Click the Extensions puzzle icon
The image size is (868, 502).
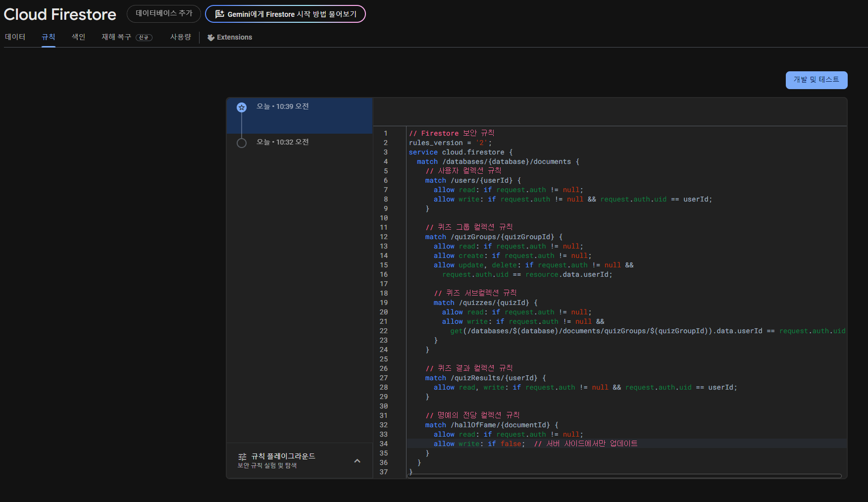tap(211, 38)
